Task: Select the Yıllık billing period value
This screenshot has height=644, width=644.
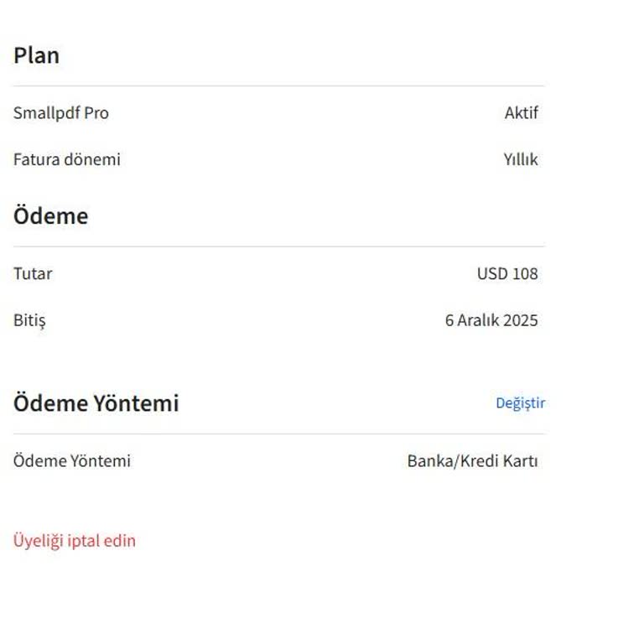Action: coord(520,159)
